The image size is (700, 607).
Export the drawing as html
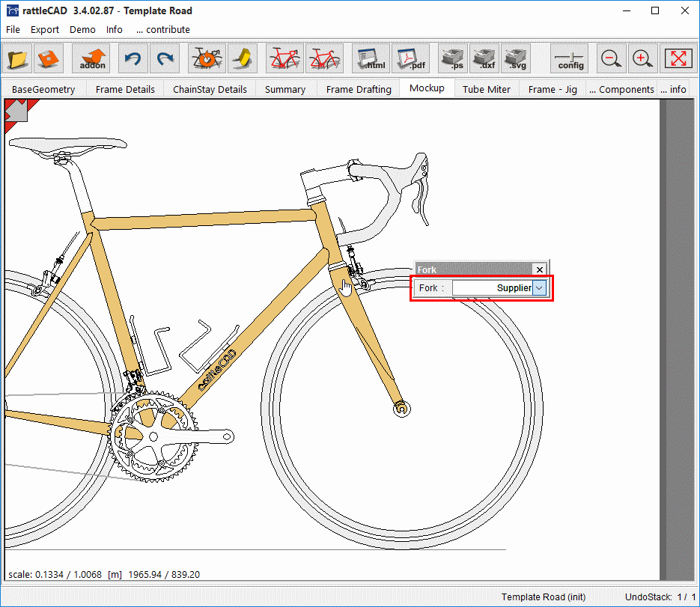[371, 58]
